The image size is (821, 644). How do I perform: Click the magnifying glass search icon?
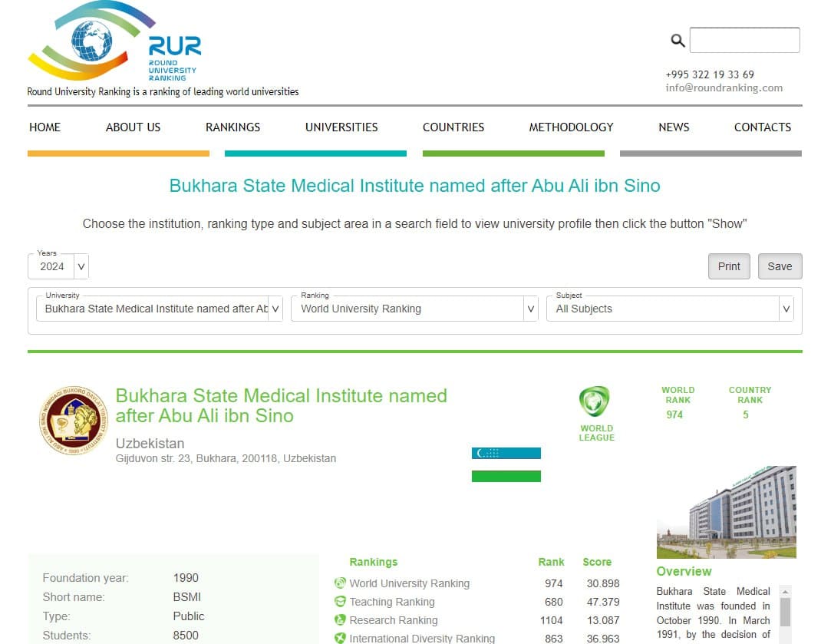point(678,41)
